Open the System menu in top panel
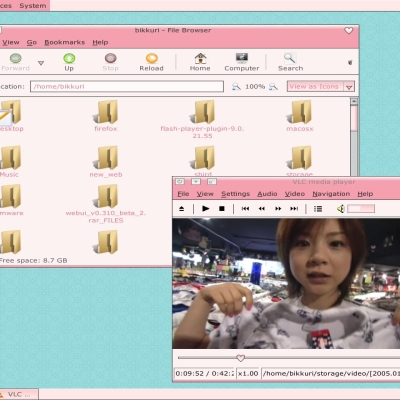400x400 pixels. [33, 6]
